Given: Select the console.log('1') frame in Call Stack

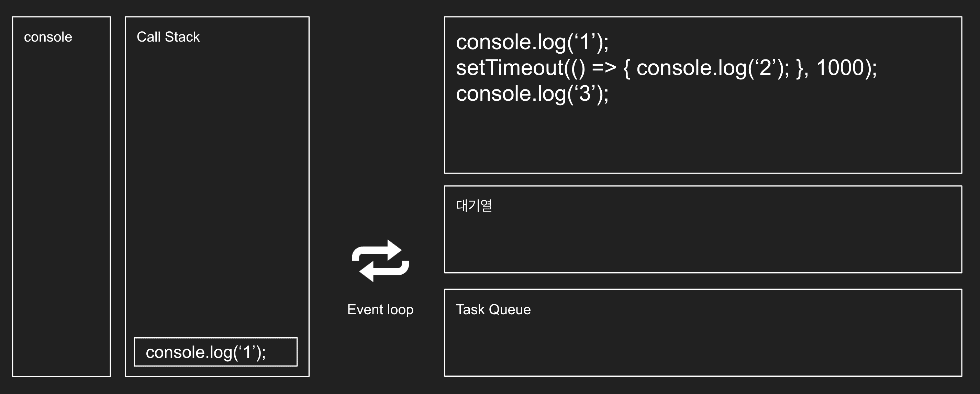Looking at the screenshot, I should 215,352.
